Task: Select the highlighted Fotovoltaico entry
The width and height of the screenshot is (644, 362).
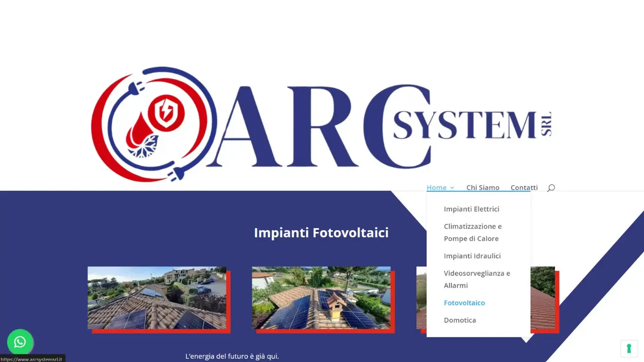Action: tap(464, 303)
